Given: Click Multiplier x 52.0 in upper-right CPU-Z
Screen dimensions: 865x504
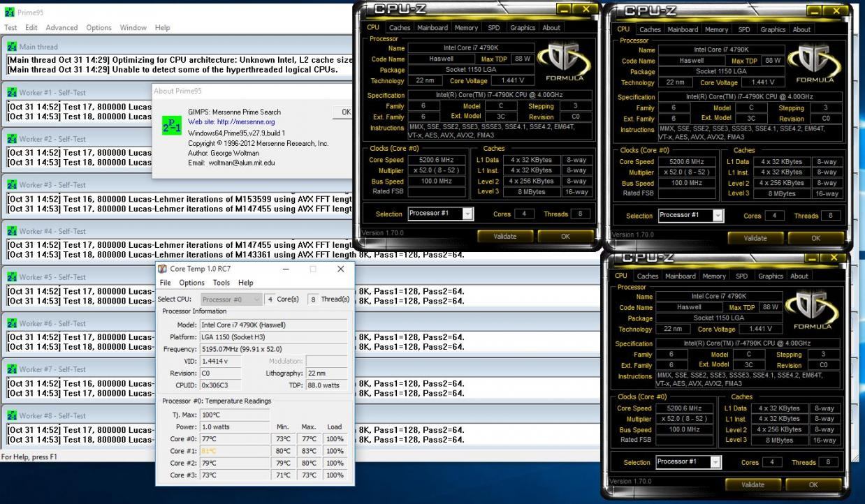Looking at the screenshot, I should (687, 172).
